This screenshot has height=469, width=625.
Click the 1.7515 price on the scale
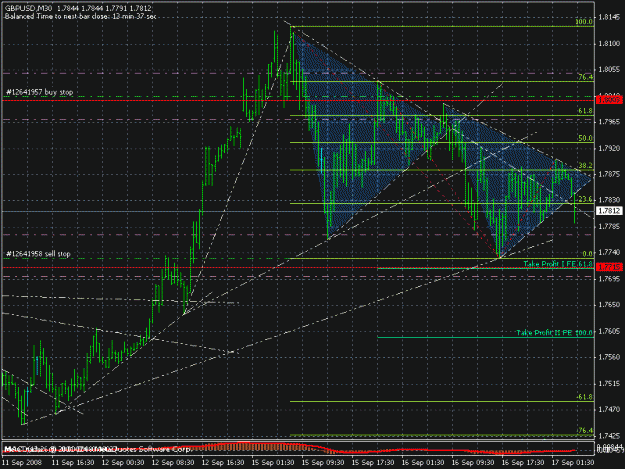[609, 384]
